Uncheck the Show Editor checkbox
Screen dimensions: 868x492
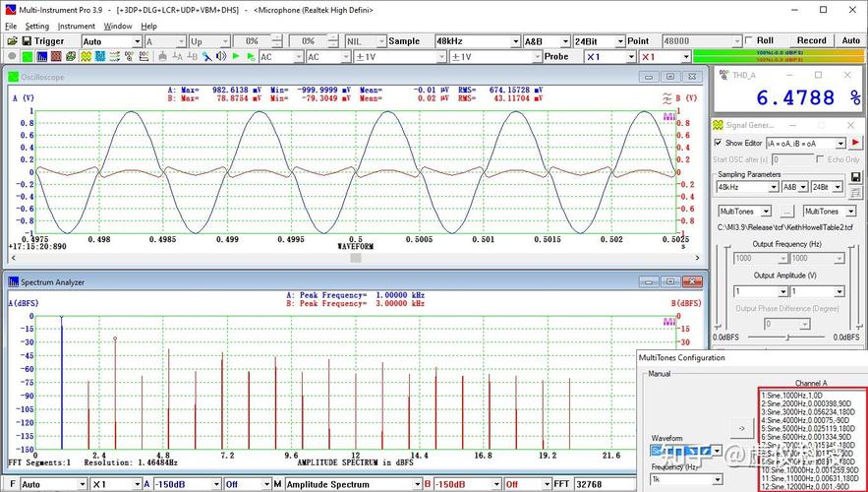tap(718, 143)
